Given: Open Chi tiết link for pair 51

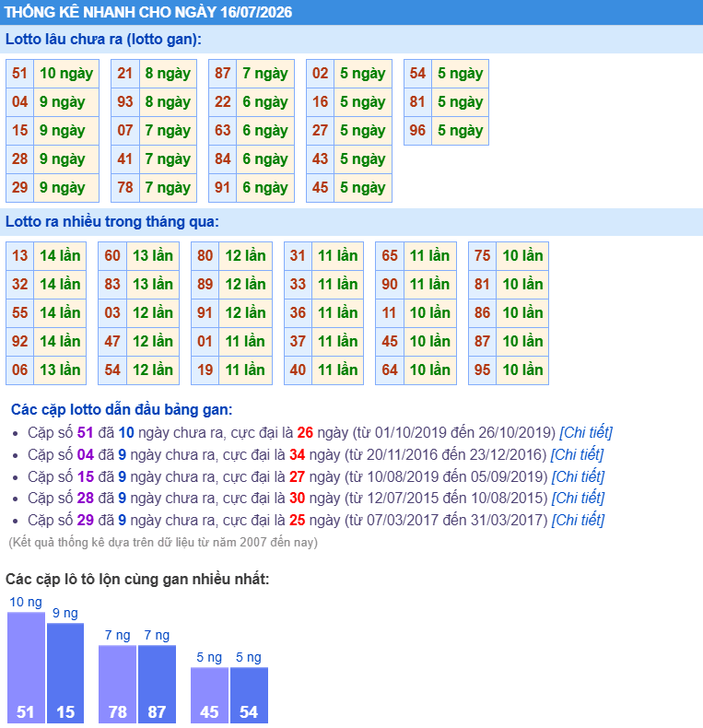Looking at the screenshot, I should pos(585,433).
